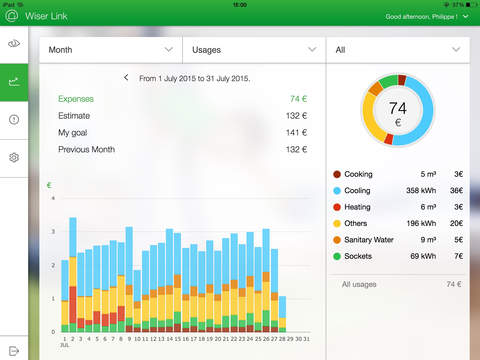Viewport: 480px width, 360px height.
Task: Click the 74 € donut chart
Action: [398, 110]
